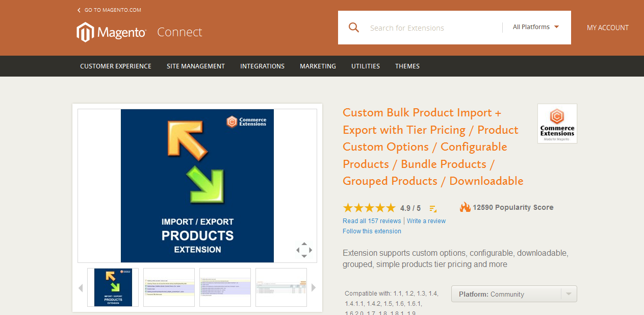Viewport: 644px width, 315px height.
Task: Go to MY ACCOUNT
Action: coord(608,28)
